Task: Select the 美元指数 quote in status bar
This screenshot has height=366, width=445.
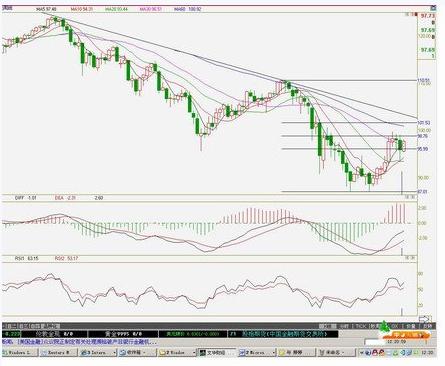Action: pyautogui.click(x=193, y=334)
